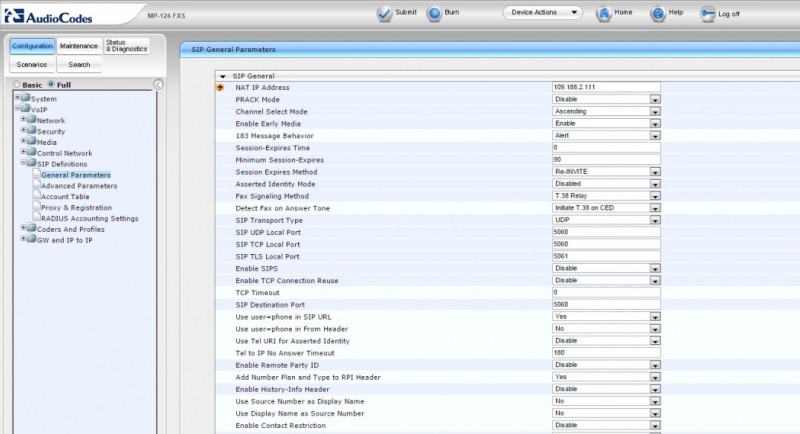Viewport: 800px width, 434px height.
Task: Click the Security folder icon
Action: click(x=32, y=130)
